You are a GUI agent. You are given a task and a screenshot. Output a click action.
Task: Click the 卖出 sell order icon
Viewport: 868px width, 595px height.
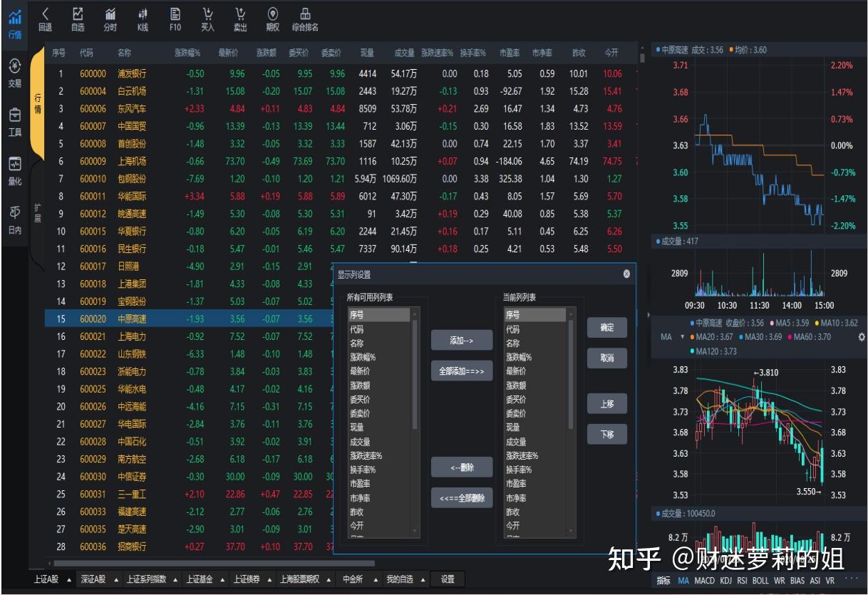pyautogui.click(x=242, y=16)
